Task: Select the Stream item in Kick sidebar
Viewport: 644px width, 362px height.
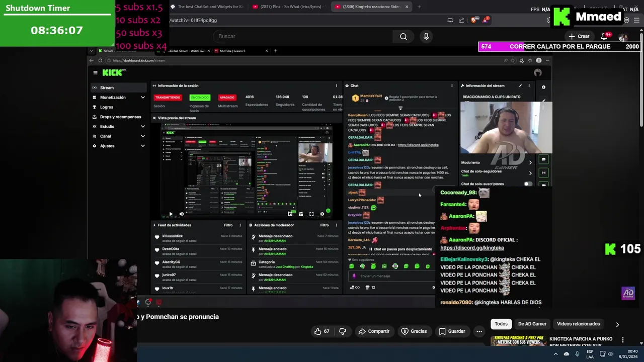Action: coord(119,87)
